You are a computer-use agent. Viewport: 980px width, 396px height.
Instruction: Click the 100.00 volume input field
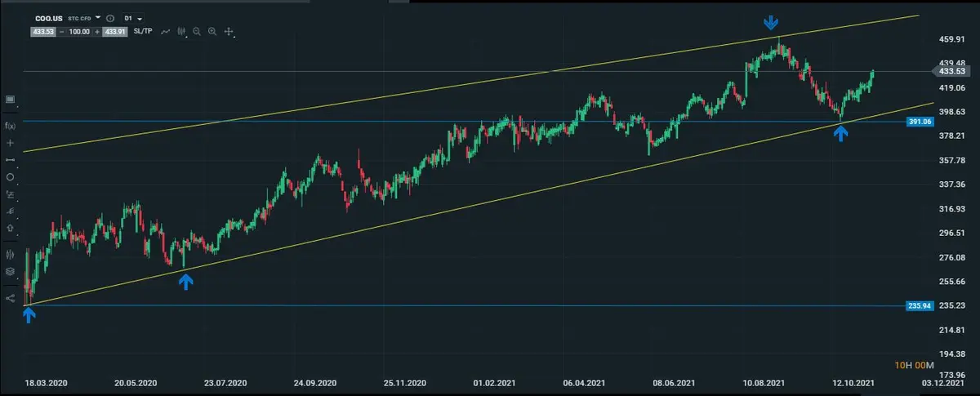(78, 32)
